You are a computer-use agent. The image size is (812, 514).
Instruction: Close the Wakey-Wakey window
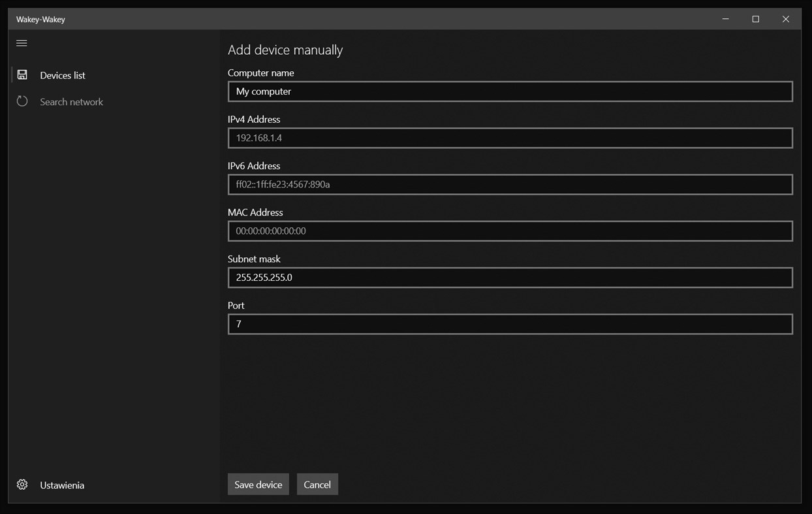point(785,19)
